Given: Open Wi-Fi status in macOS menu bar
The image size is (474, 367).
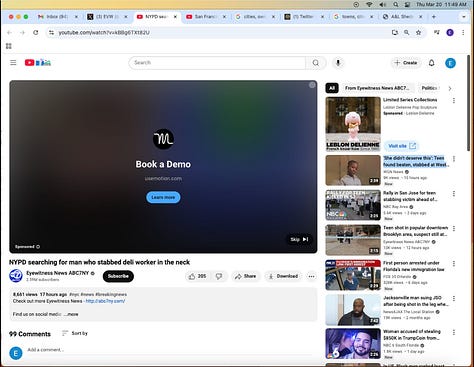Looking at the screenshot, I should coord(369,5).
